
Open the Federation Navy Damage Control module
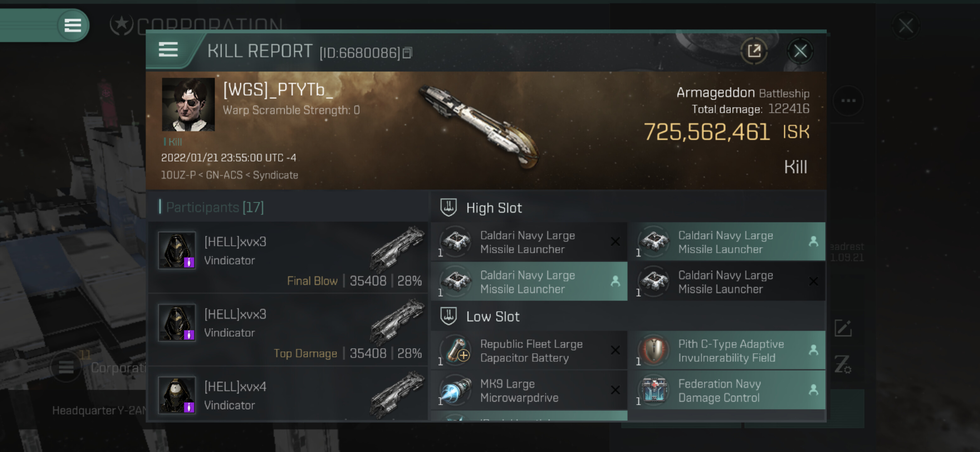[x=729, y=390]
